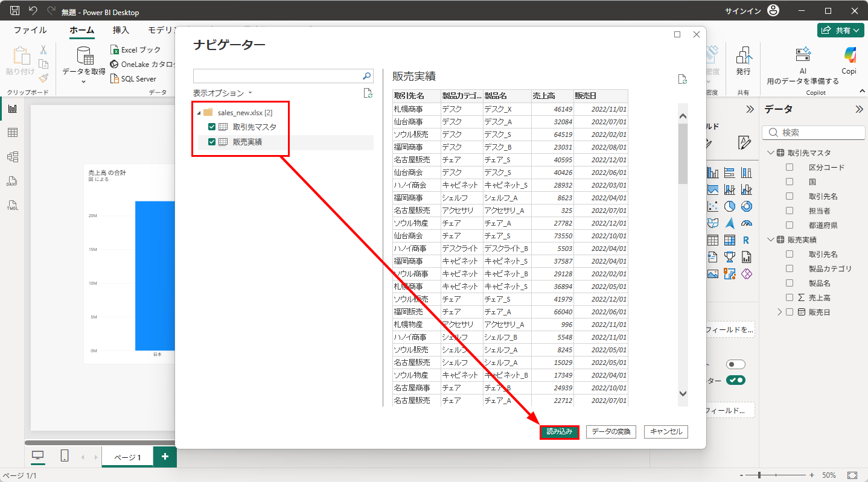This screenshot has width=868, height=482.
Task: Click the AI data preparation icon
Action: 803,55
